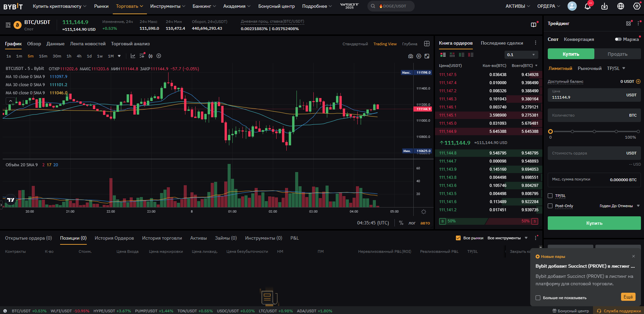Show sell-only order book view icon
Viewport: 644px width, 314px height.
(471, 55)
